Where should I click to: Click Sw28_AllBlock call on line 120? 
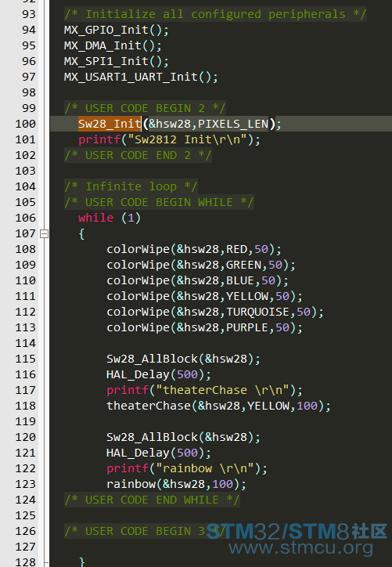[183, 437]
